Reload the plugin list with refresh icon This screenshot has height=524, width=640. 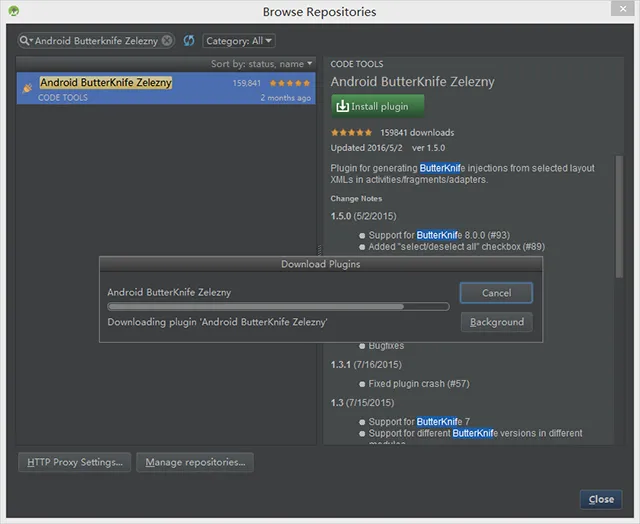[189, 40]
